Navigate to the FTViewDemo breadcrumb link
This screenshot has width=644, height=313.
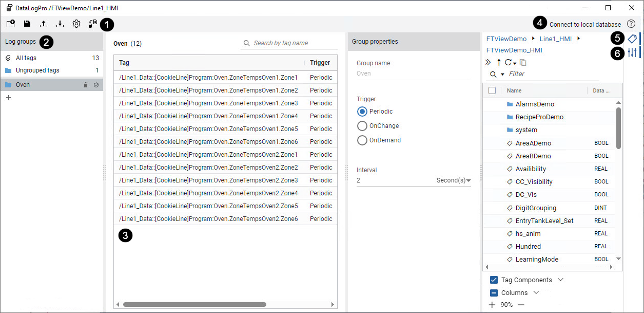click(506, 39)
